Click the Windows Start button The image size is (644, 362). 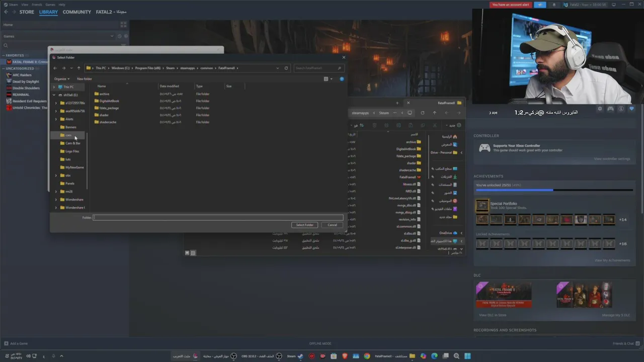pyautogui.click(x=467, y=356)
